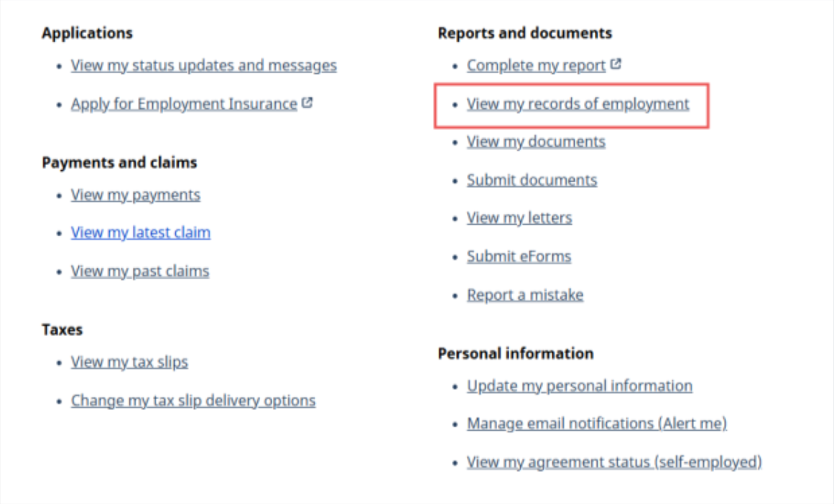Click View my tax slips link
The image size is (834, 504).
pos(129,363)
